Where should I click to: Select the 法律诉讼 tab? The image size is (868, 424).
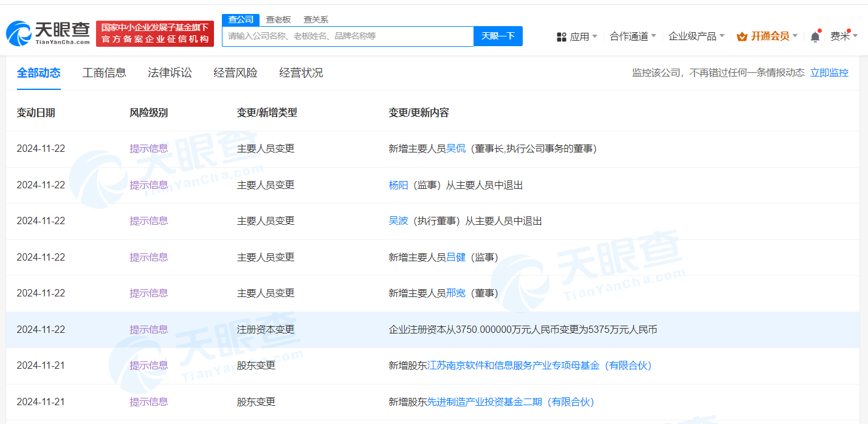(170, 73)
